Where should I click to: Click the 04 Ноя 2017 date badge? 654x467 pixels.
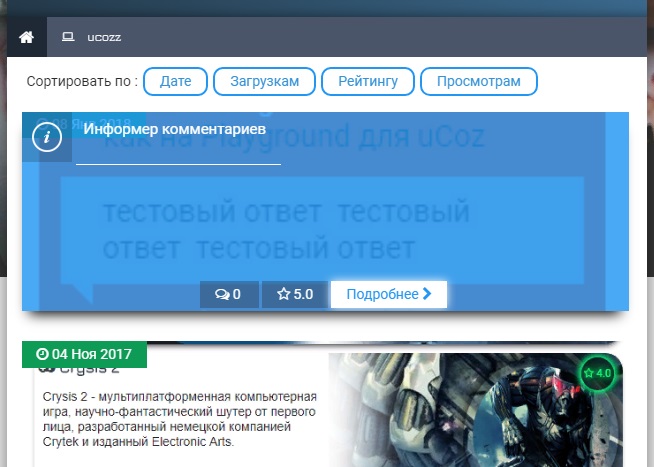pos(84,354)
